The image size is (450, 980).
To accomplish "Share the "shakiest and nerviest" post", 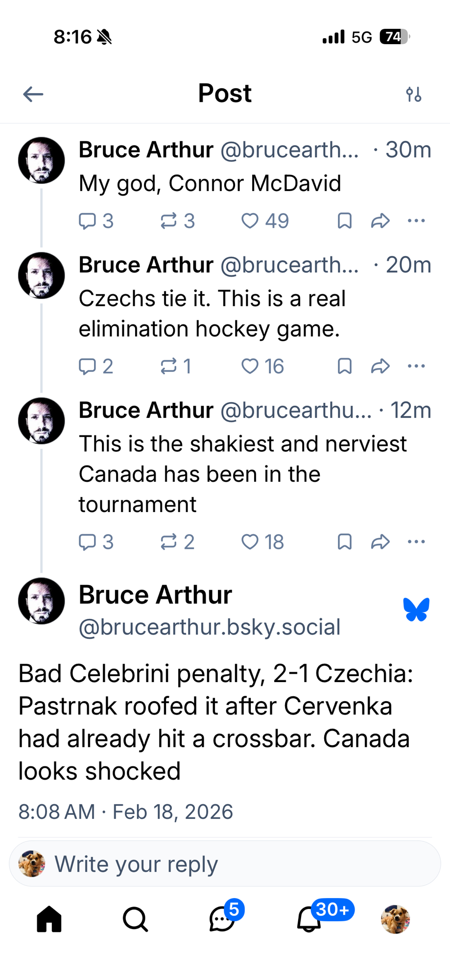I will point(380,542).
